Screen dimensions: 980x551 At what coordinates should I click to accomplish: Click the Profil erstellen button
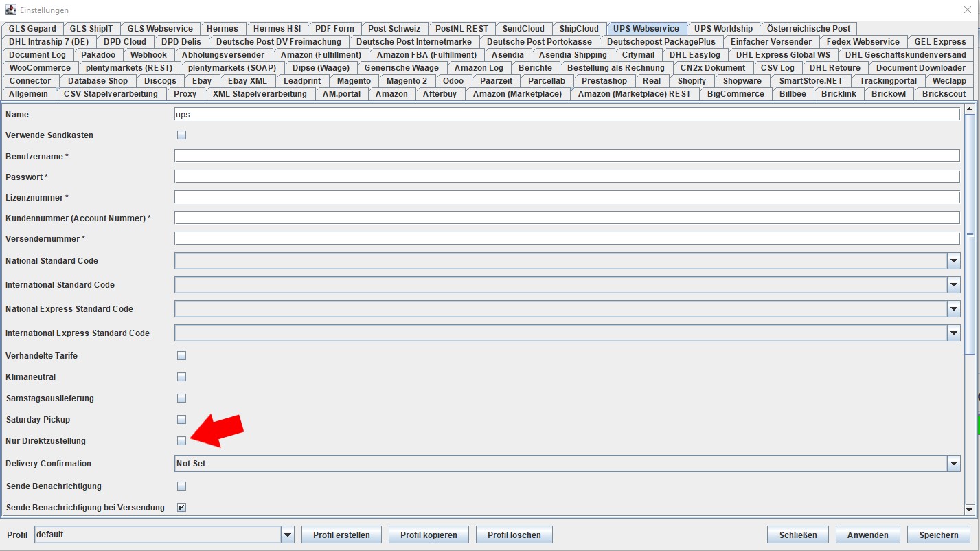[x=341, y=535]
